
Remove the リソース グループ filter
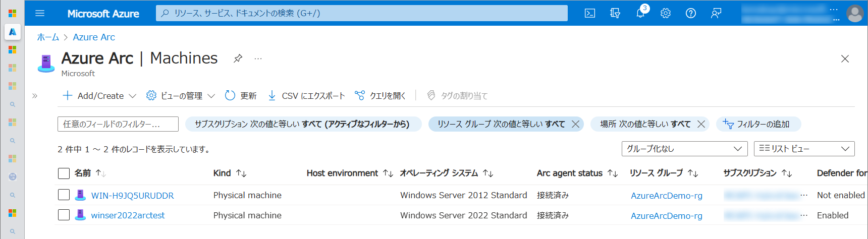(x=575, y=124)
